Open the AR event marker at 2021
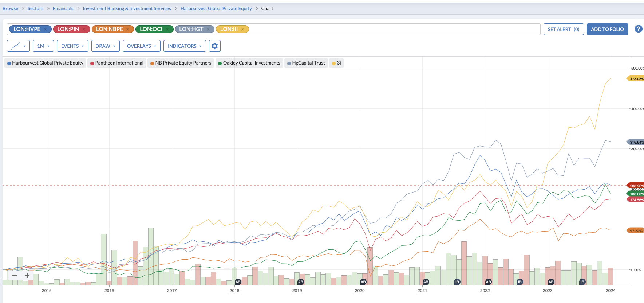This screenshot has height=303, width=644. pos(426,282)
